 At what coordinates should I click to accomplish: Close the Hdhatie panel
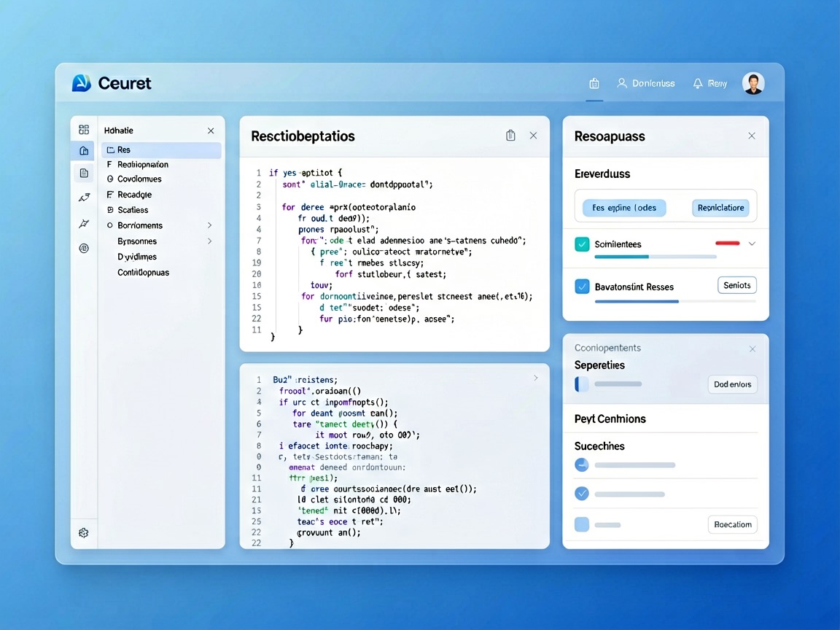[x=211, y=131]
